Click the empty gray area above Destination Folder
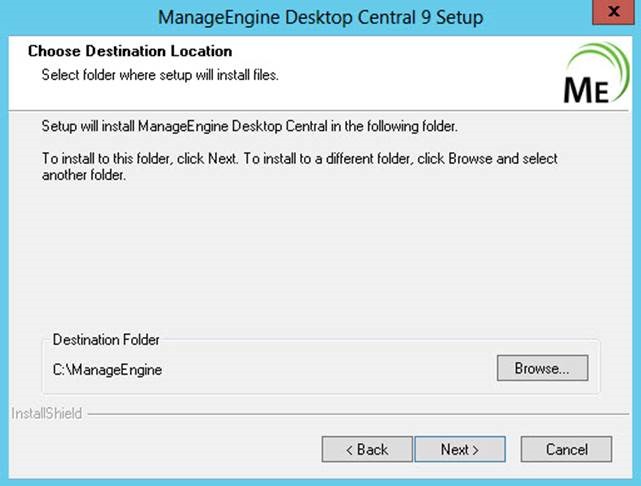 coord(319,258)
